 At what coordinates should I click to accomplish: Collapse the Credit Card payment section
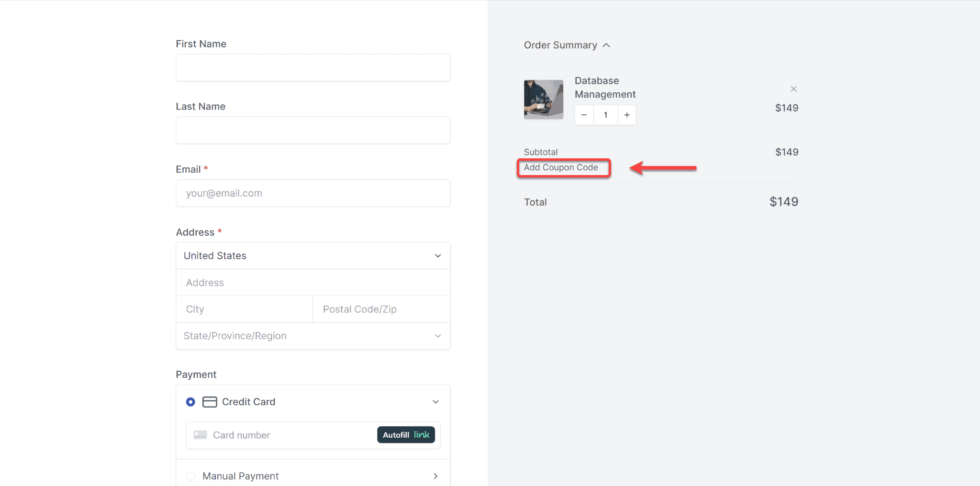[435, 402]
